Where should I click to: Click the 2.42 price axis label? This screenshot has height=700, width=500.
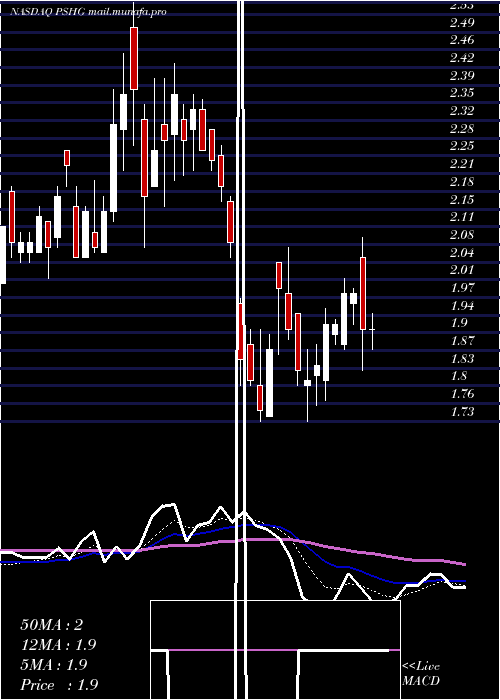click(462, 57)
